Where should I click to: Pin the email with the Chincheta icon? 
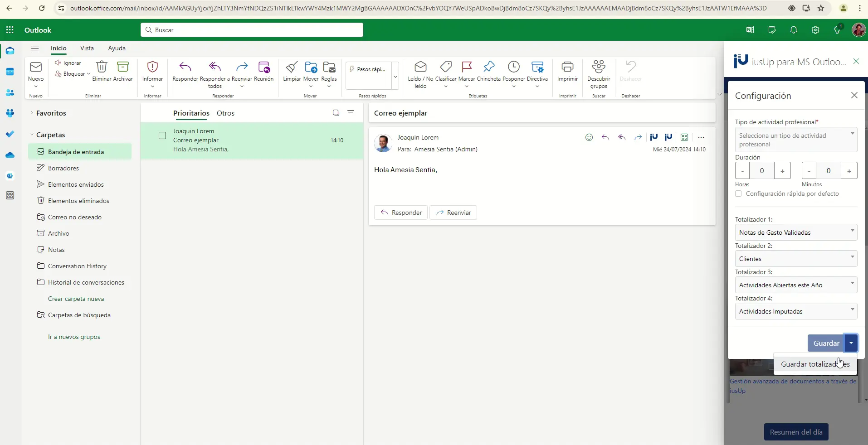(x=488, y=68)
